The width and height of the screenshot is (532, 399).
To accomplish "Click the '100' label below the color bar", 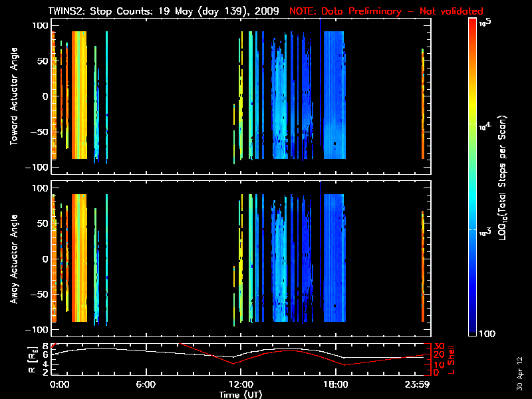I will click(x=487, y=333).
